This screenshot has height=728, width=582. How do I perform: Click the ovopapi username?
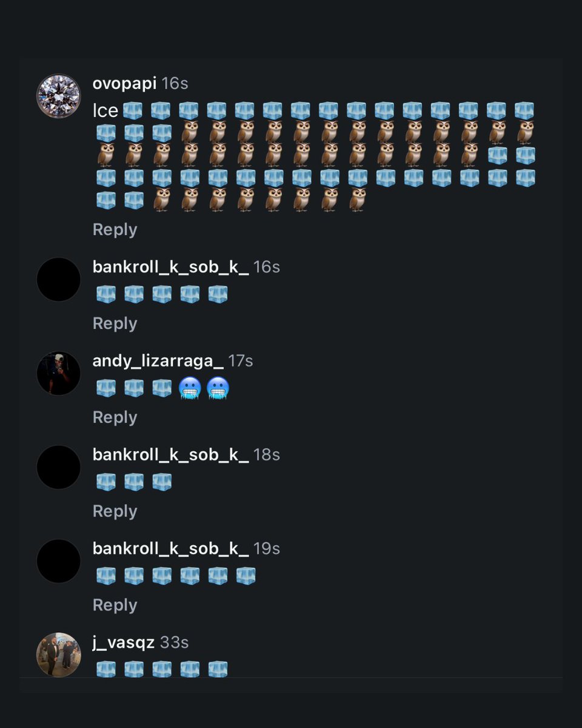pos(124,83)
